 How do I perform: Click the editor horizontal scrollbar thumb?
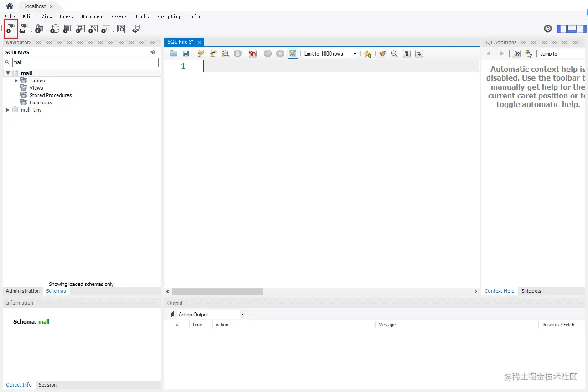click(217, 291)
